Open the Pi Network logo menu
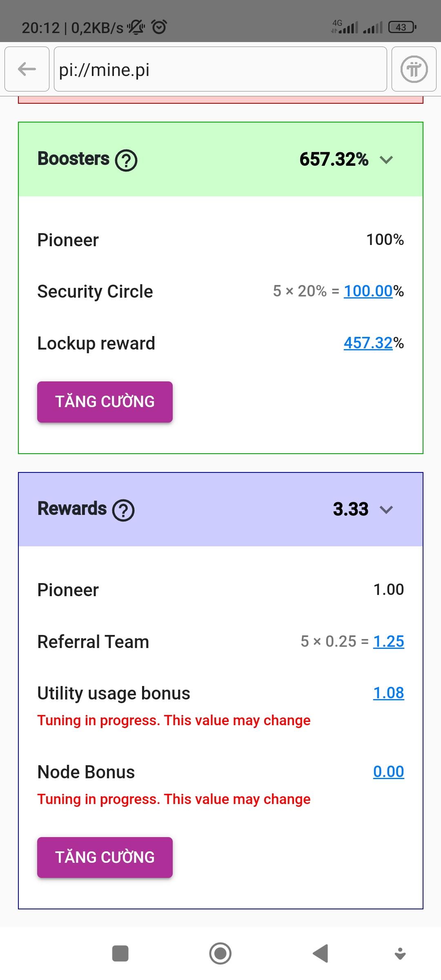The height and width of the screenshot is (980, 441). pyautogui.click(x=414, y=69)
